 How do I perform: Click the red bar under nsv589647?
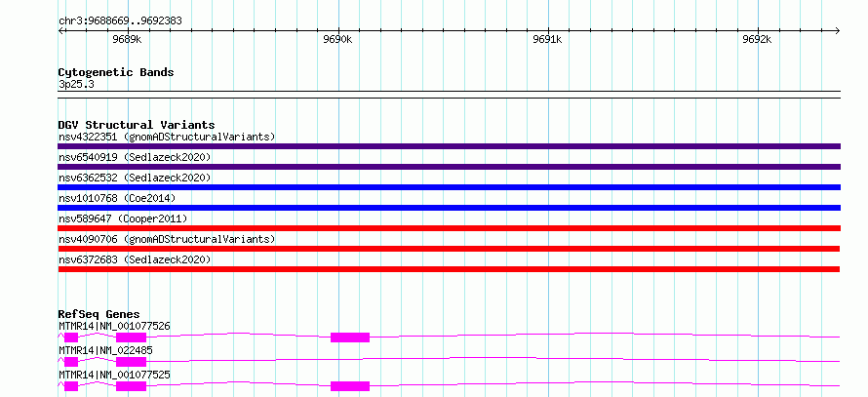449,228
